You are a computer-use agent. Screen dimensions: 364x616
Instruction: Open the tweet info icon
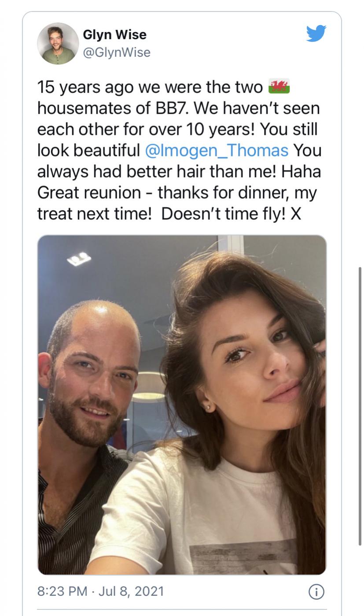pyautogui.click(x=316, y=591)
